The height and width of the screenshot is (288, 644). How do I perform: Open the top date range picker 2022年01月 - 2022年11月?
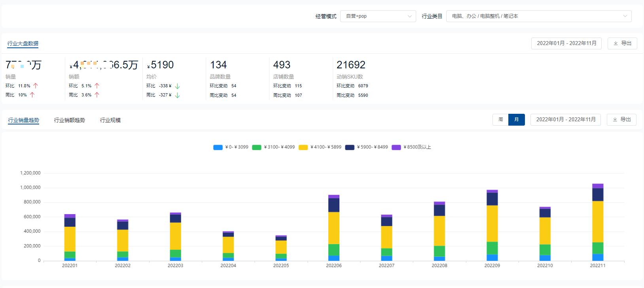(566, 43)
